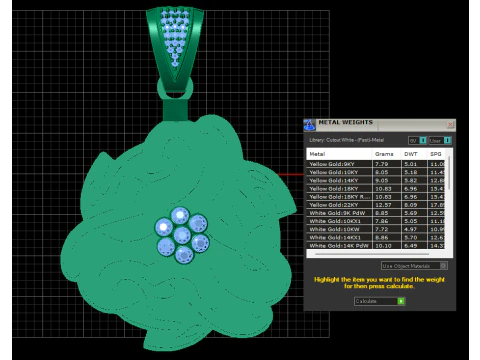Screen dimensions: 480x360
Task: Close the Metal Weights panel
Action: click(450, 124)
